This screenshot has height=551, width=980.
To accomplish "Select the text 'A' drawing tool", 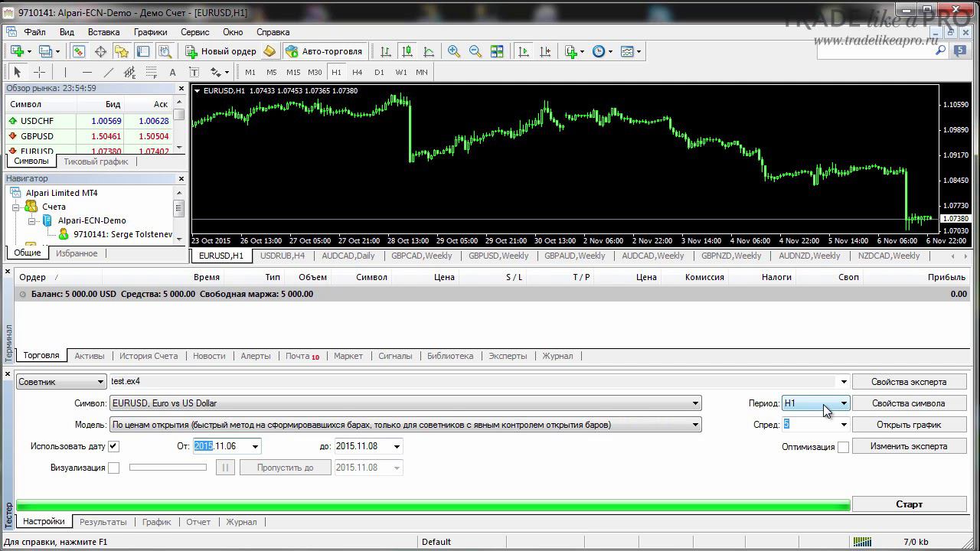I will coord(172,72).
